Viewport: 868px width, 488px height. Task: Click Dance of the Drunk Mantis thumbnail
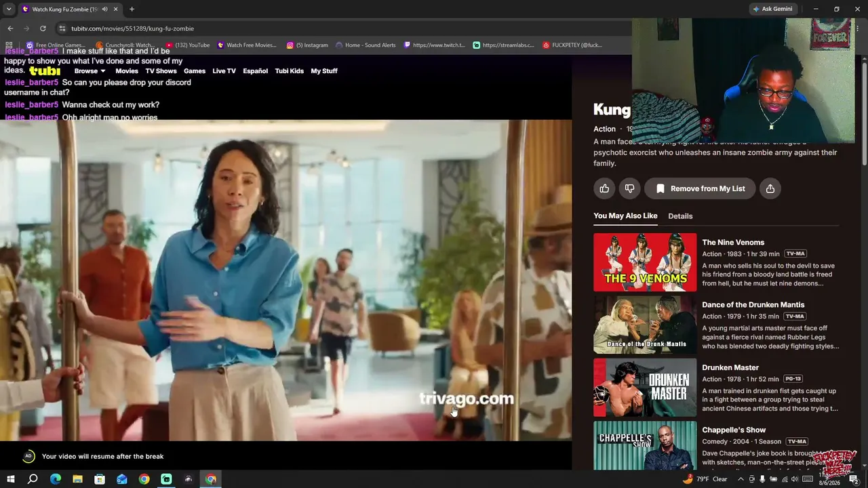tap(645, 325)
